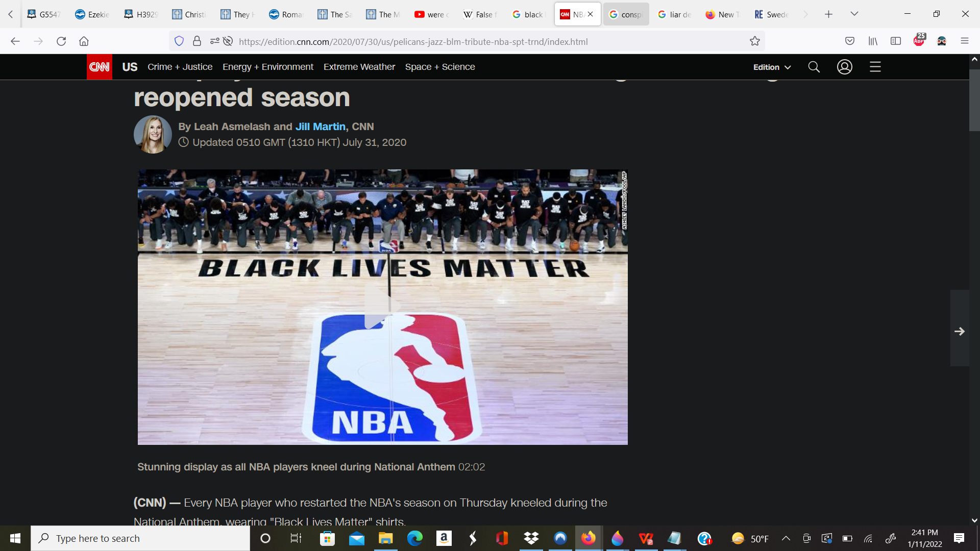Bookmark this page with the star
Viewport: 980px width, 551px height.
754,41
